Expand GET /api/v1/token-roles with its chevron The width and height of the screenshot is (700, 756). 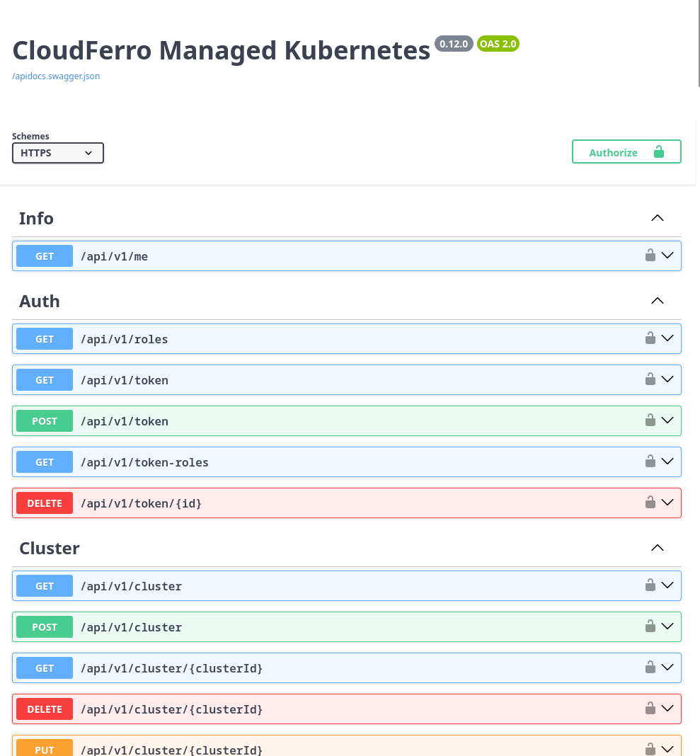(667, 462)
